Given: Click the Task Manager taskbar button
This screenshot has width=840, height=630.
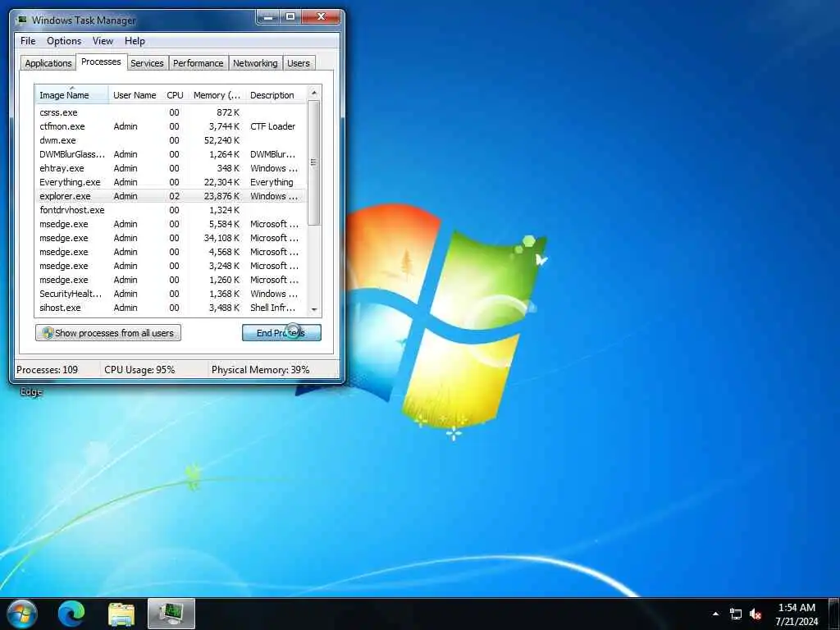Looking at the screenshot, I should click(x=171, y=614).
